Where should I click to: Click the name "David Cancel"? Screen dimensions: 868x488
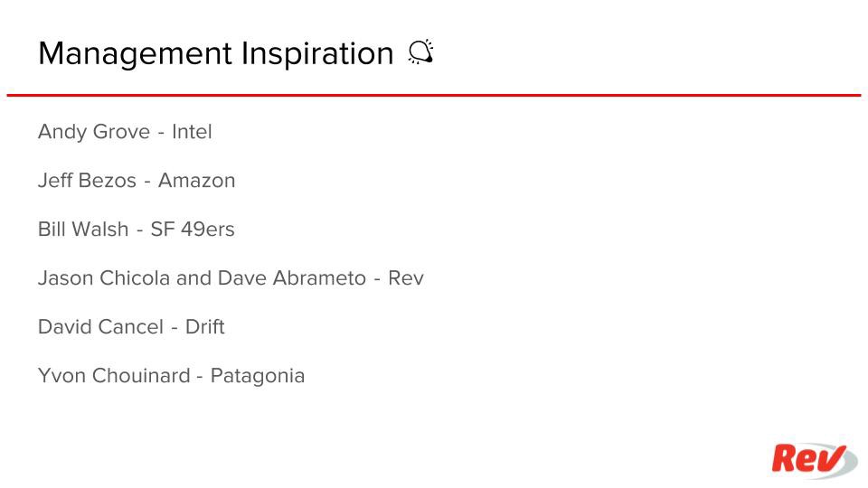[x=100, y=327]
